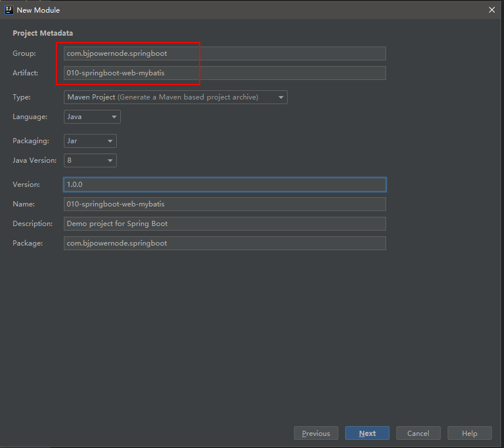Viewport: 504px width, 448px height.
Task: Click into the Group text field
Action: point(224,53)
